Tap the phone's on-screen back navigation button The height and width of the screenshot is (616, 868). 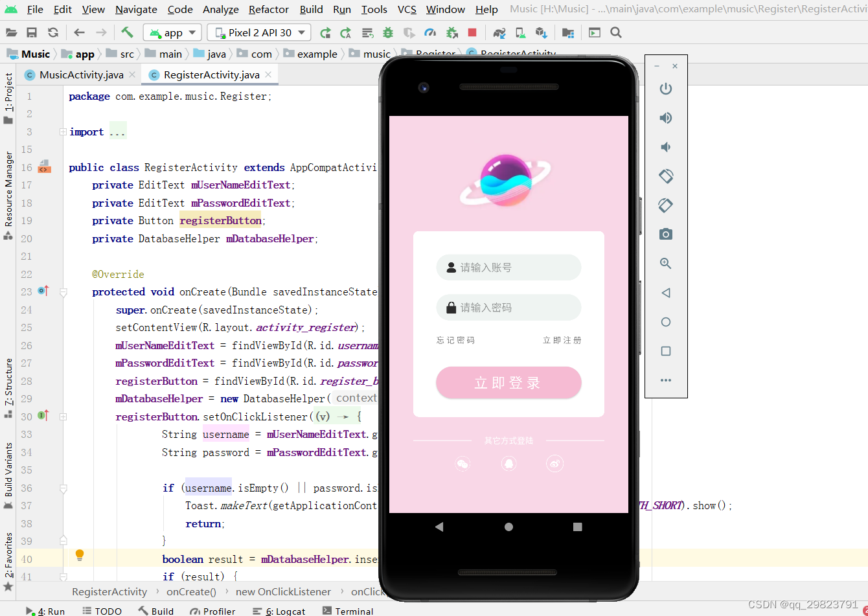(x=439, y=527)
